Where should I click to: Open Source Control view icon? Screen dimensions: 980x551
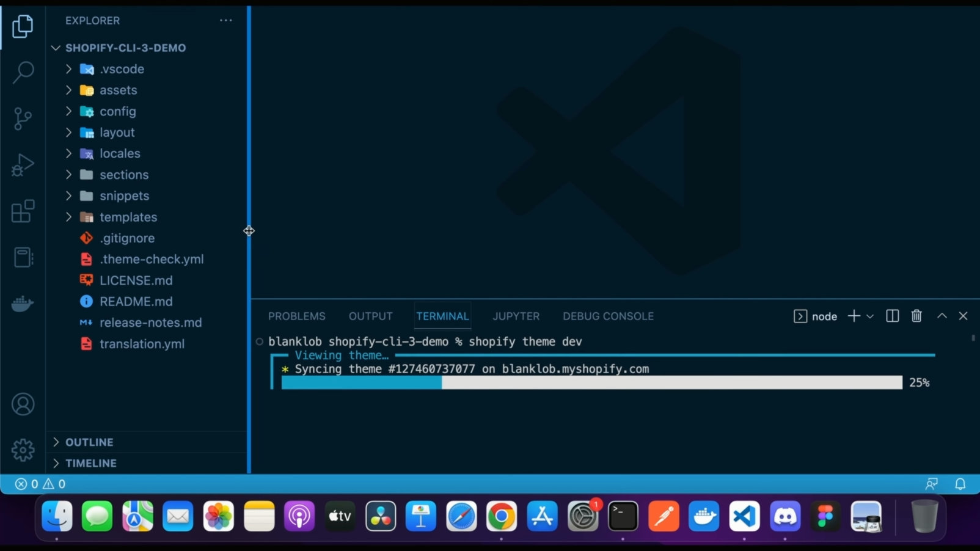pos(23,119)
